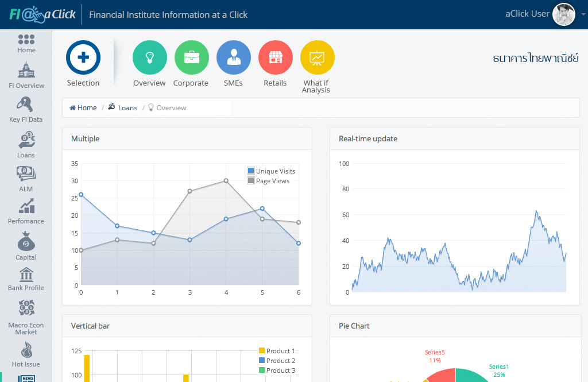The height and width of the screenshot is (382, 588).
Task: Click the SMEs person circle icon
Action: tap(234, 57)
